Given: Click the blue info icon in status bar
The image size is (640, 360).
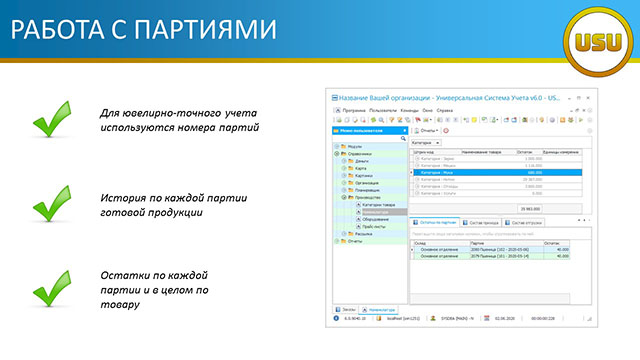Looking at the screenshot, I should click(336, 318).
